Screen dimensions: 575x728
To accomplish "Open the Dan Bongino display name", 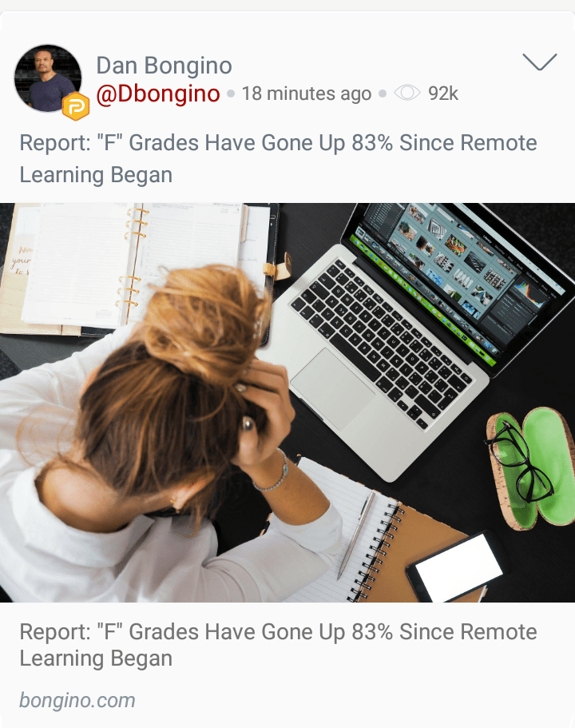I will [164, 66].
